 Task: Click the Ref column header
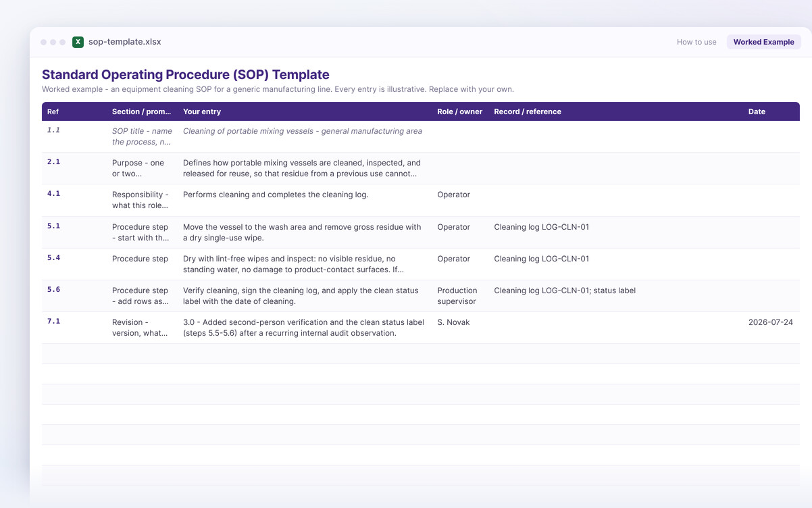[53, 111]
